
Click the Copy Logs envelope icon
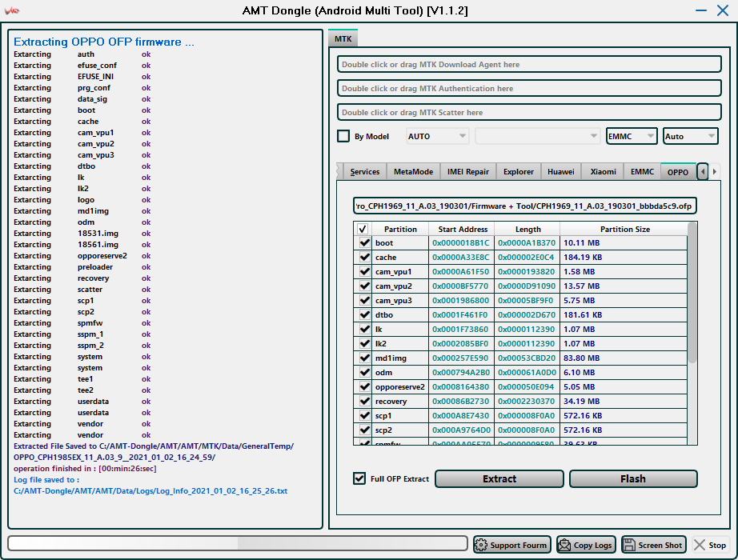(x=564, y=545)
